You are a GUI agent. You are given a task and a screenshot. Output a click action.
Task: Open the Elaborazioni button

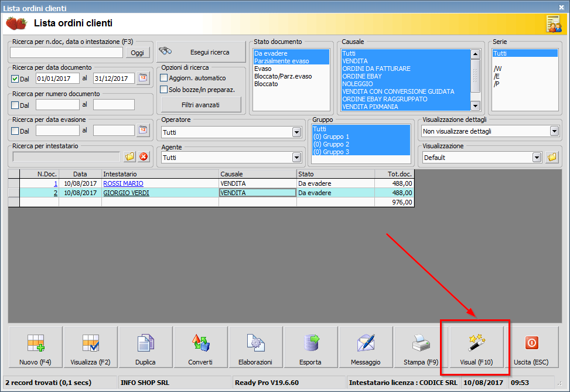coord(255,347)
